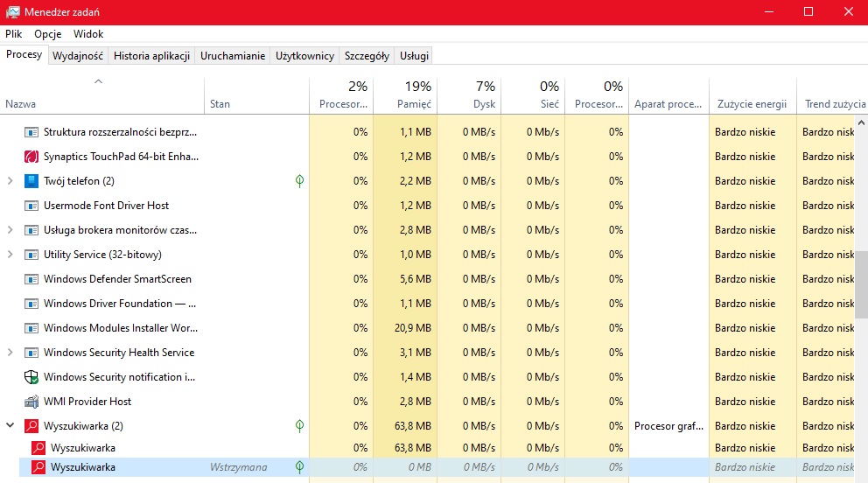
Task: Switch to the Wydajność tab
Action: click(78, 56)
